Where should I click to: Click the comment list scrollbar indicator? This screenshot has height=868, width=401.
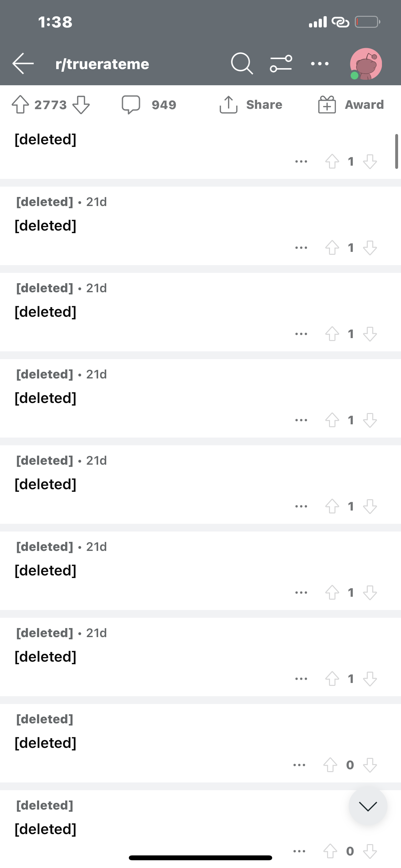point(396,151)
